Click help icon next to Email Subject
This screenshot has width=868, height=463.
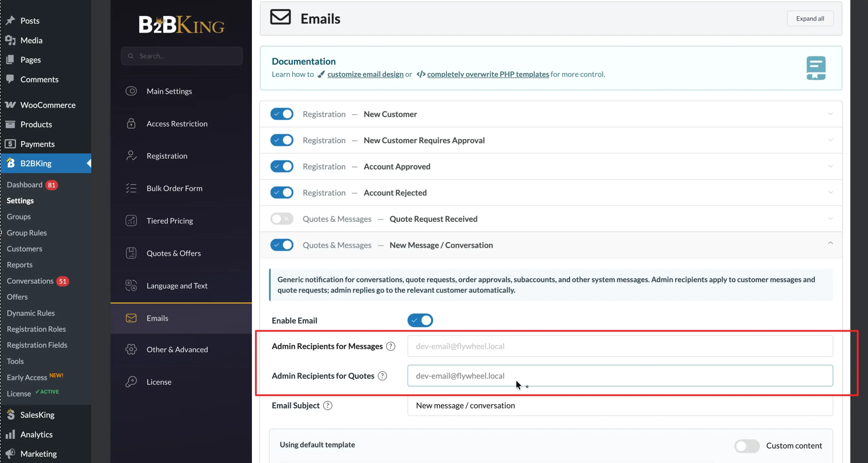click(328, 405)
